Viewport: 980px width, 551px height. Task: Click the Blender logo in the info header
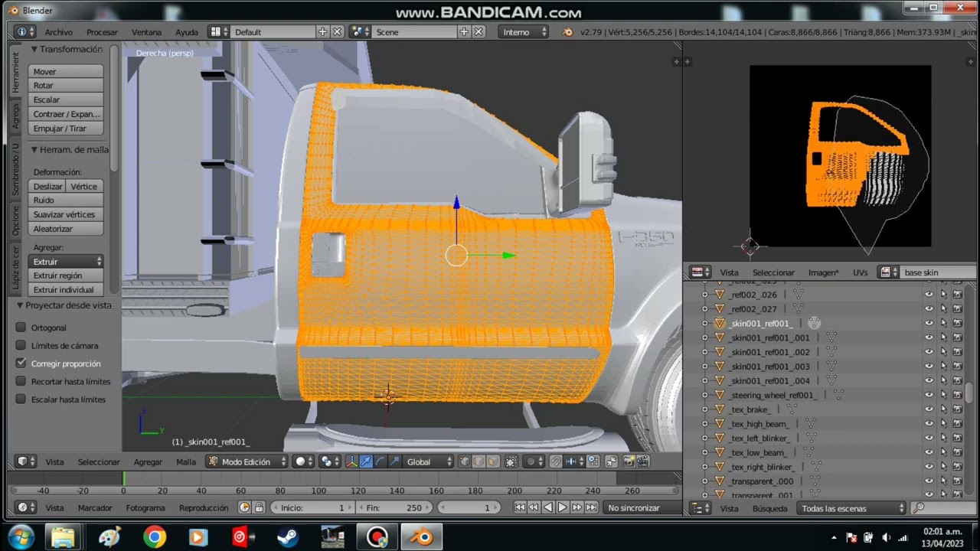567,32
